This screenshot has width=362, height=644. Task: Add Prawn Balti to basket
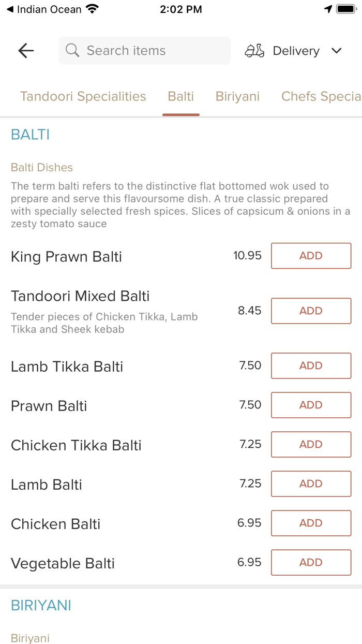[311, 405]
